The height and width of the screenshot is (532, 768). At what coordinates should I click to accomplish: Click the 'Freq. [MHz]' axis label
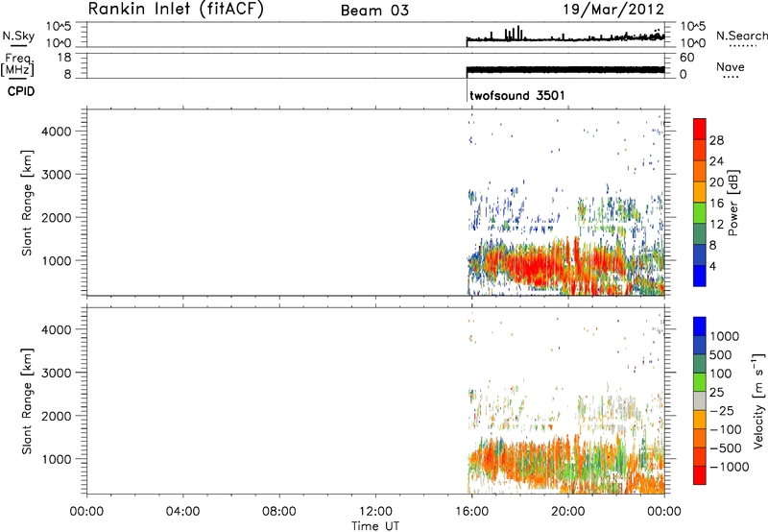click(x=17, y=64)
